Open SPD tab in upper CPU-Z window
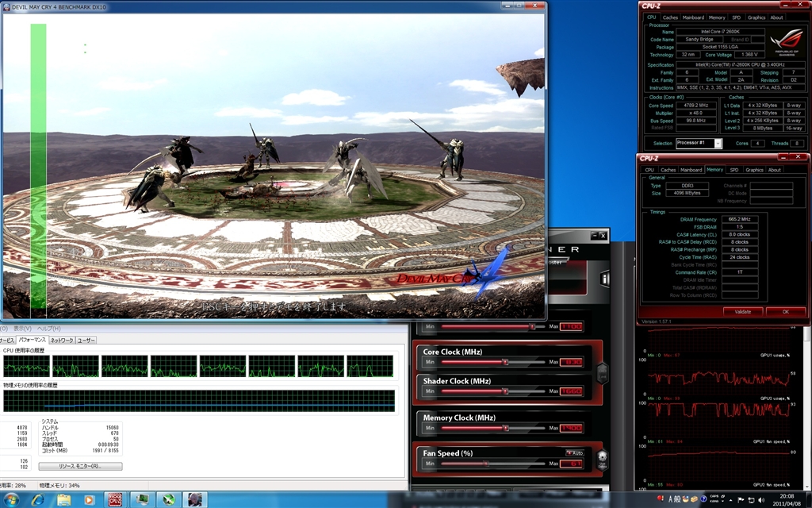This screenshot has width=812, height=508. [737, 17]
